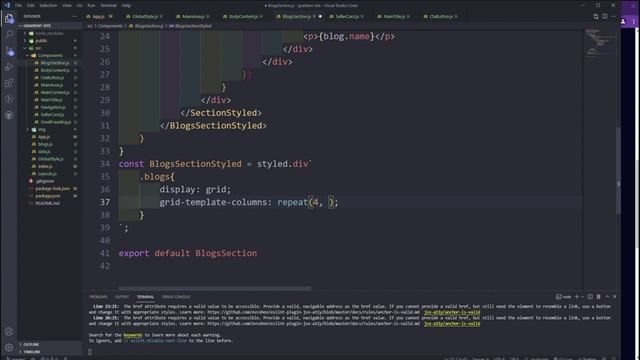The image size is (640, 360).
Task: Open the Selection menu
Action: tap(48, 5)
